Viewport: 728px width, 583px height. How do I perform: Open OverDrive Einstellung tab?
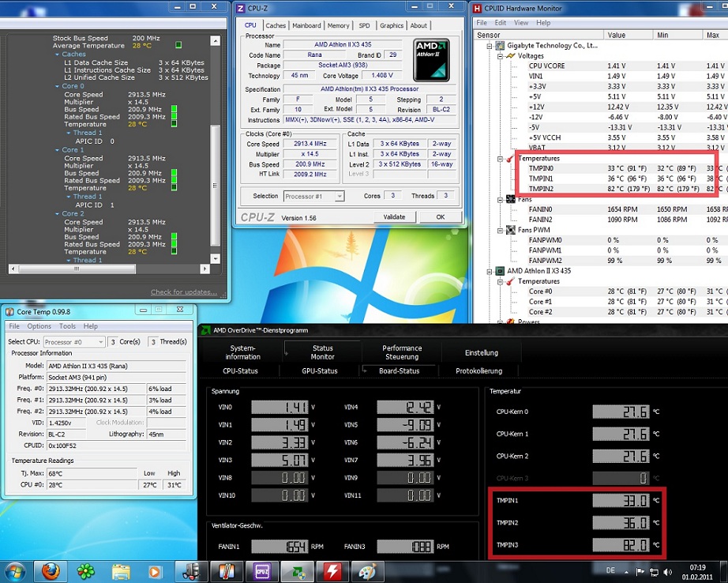click(482, 352)
